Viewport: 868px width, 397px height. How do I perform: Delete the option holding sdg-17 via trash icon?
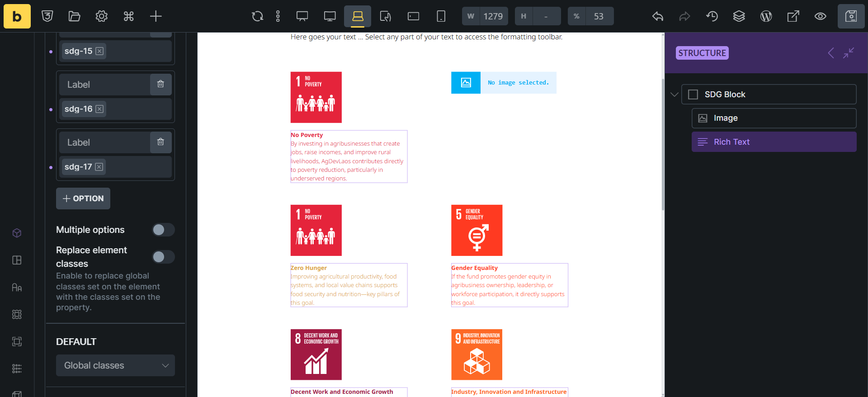[x=160, y=142]
